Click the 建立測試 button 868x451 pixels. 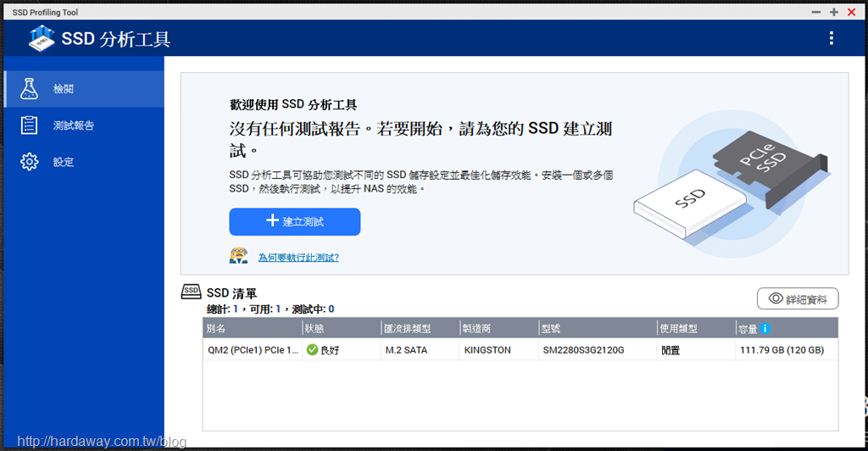pyautogui.click(x=294, y=221)
